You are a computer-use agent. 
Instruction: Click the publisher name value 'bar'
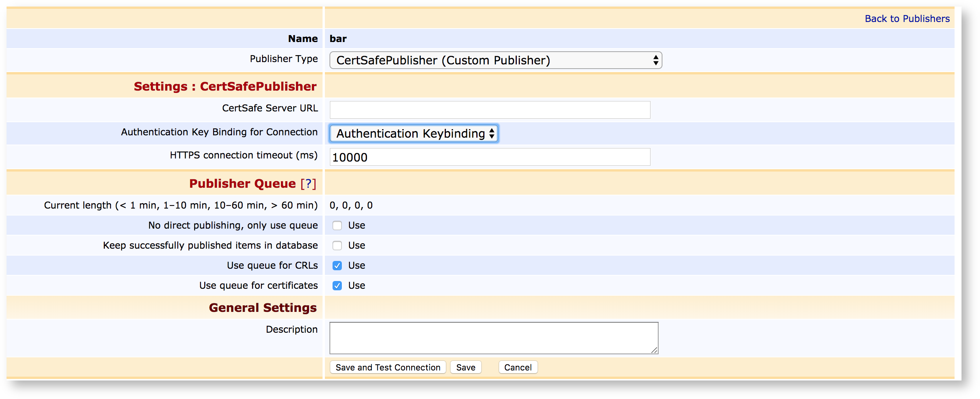338,39
